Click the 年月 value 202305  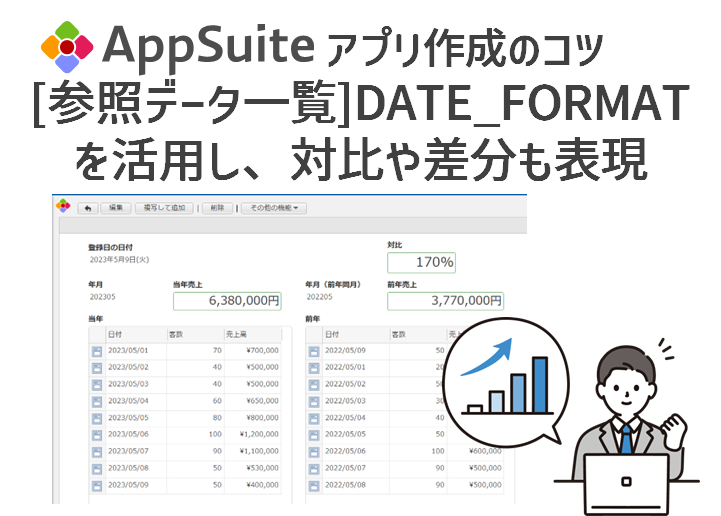(102, 297)
